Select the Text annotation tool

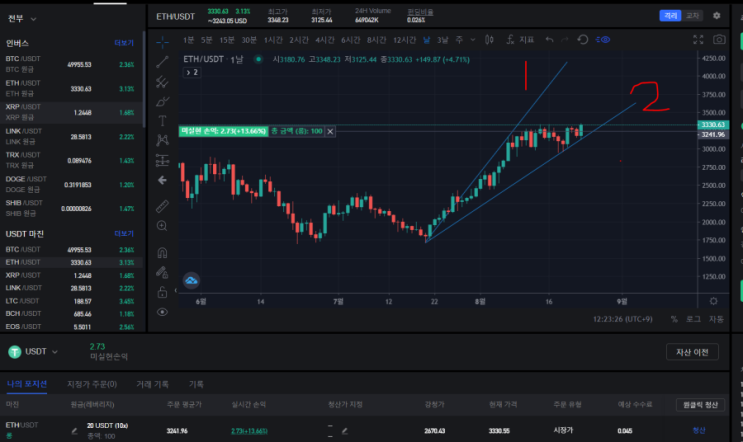pos(162,120)
